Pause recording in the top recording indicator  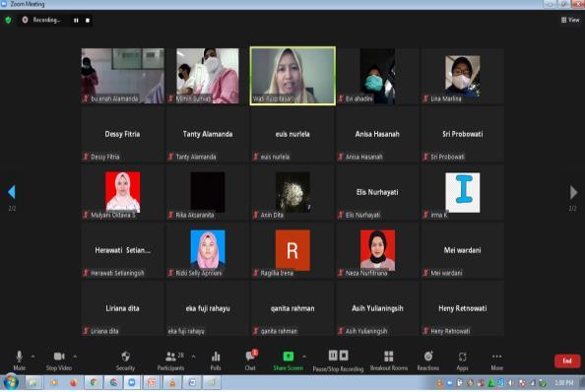coord(76,20)
